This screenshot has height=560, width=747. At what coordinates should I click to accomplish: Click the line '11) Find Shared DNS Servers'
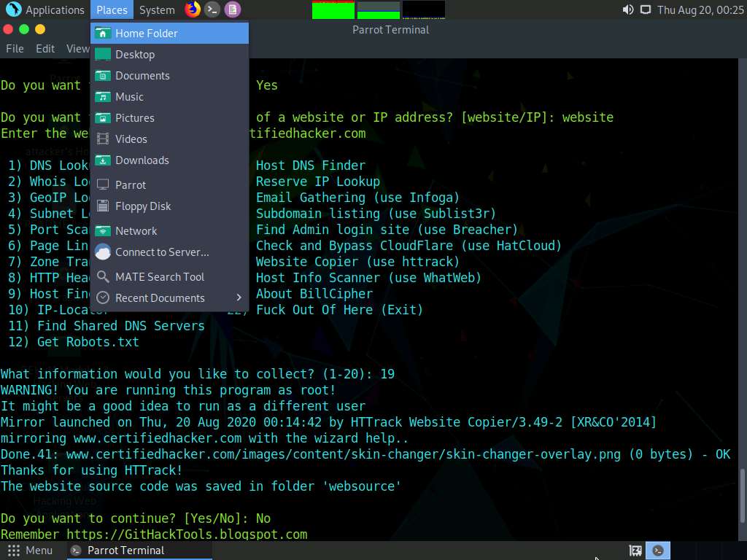tap(107, 326)
